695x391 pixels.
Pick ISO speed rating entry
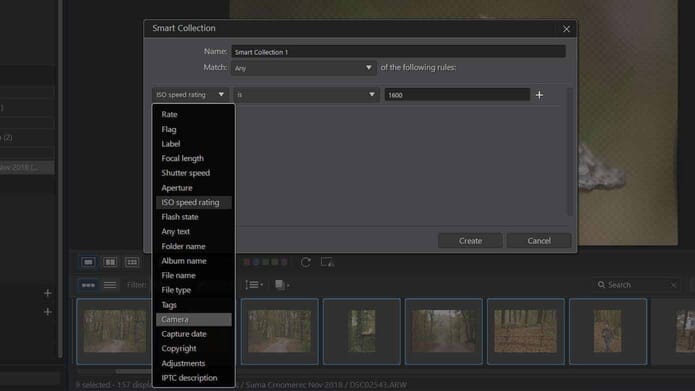(x=193, y=202)
